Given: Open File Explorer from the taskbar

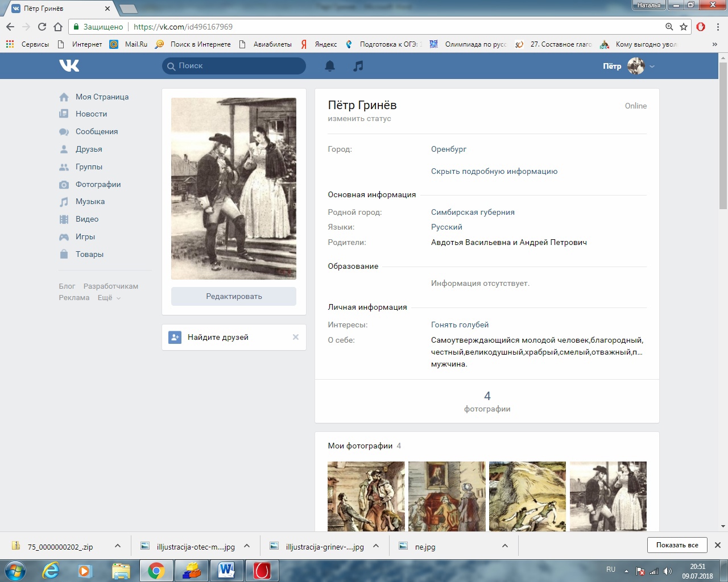Looking at the screenshot, I should tap(121, 570).
